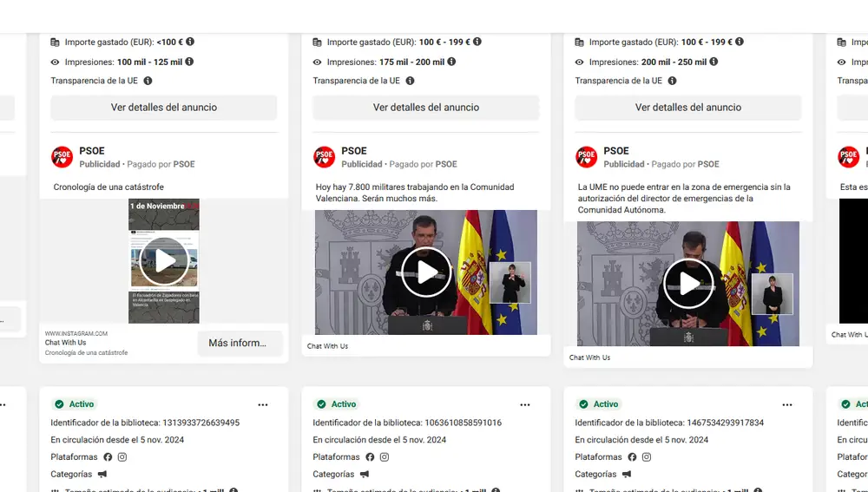Click 'Chat With Us' under '7.800 militares' video

(328, 346)
